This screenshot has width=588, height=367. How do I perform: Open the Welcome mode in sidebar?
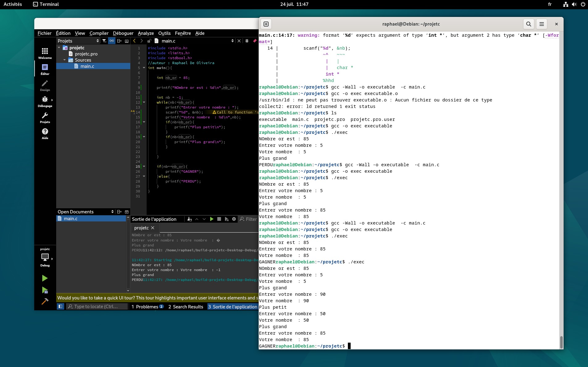(45, 53)
